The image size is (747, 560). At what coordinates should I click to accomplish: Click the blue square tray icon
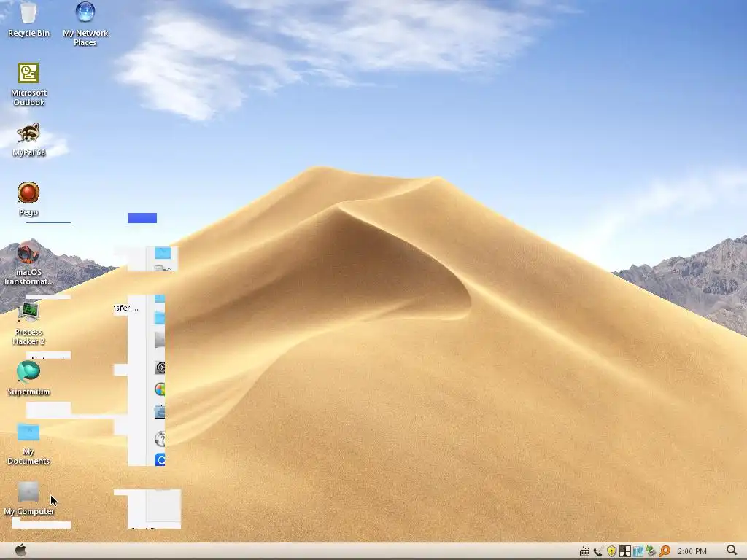(638, 551)
